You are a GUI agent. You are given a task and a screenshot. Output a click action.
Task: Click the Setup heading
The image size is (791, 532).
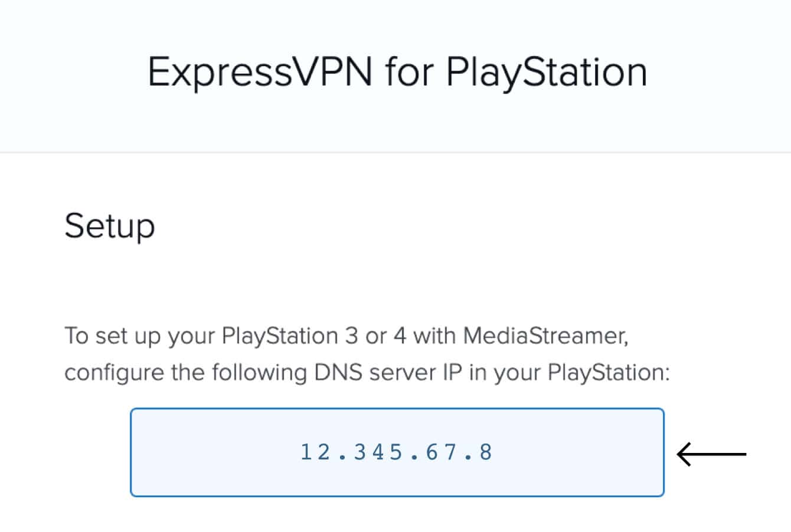[x=110, y=225]
